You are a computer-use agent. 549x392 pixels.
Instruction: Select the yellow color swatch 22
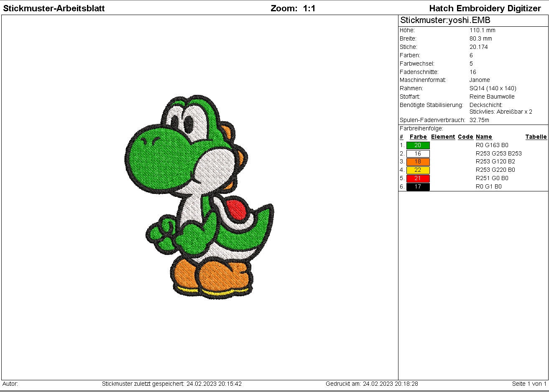tap(417, 170)
